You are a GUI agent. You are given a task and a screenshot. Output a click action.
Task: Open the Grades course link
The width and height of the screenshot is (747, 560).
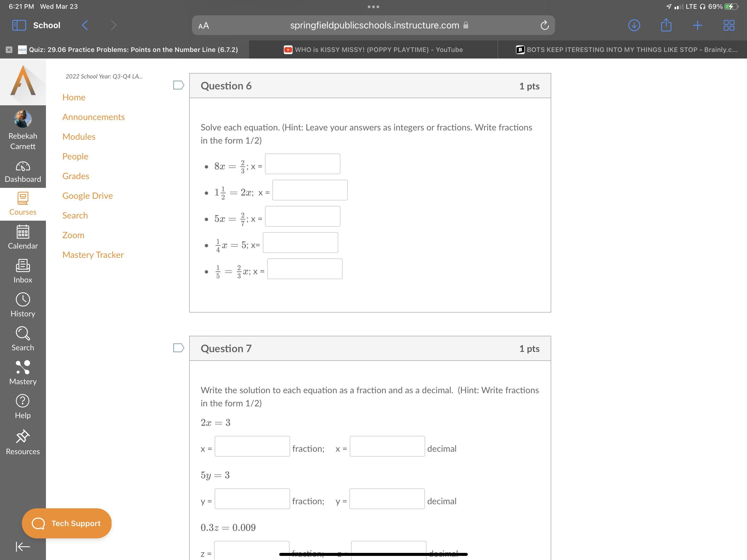tap(76, 176)
